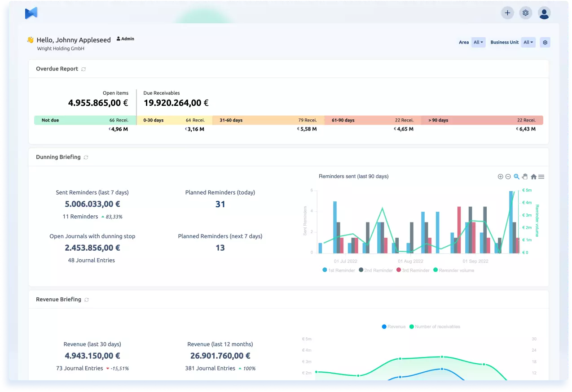The image size is (572, 392).
Task: Click the orange 31-60 days bar segment
Action: point(268,120)
